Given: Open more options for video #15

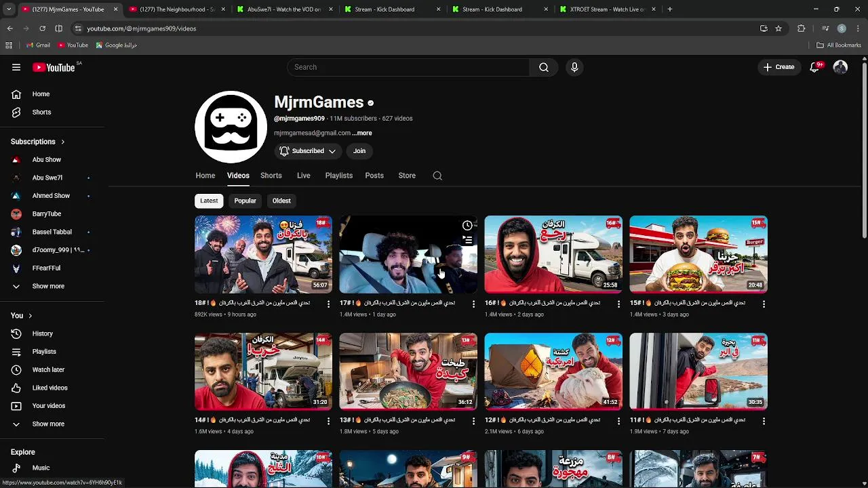Looking at the screenshot, I should tap(764, 304).
